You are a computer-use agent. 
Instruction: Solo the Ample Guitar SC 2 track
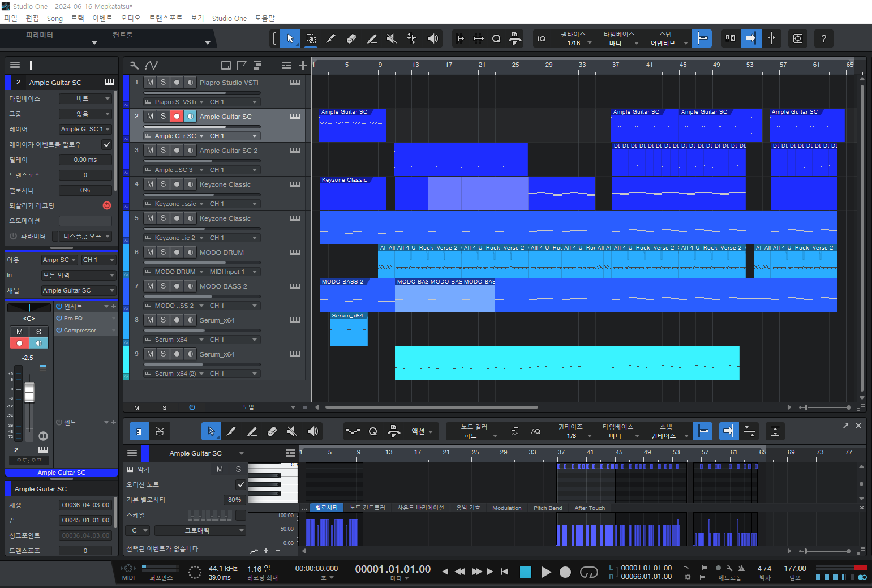(163, 150)
